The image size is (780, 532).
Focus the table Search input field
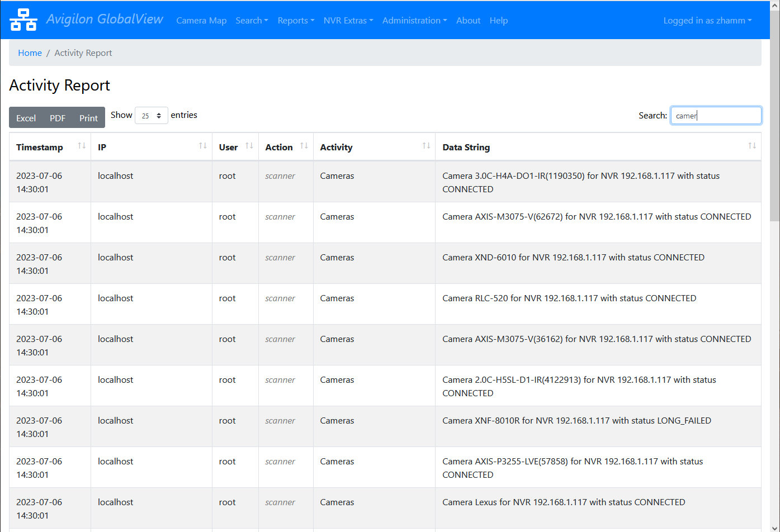click(716, 116)
